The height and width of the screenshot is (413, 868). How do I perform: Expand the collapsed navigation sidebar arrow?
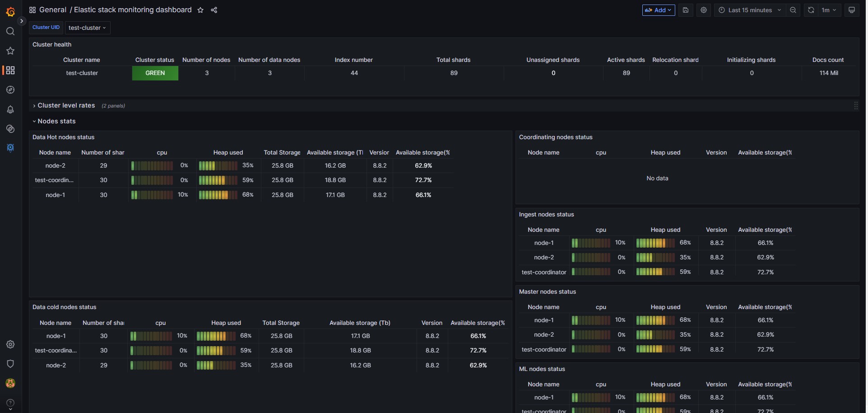[22, 21]
